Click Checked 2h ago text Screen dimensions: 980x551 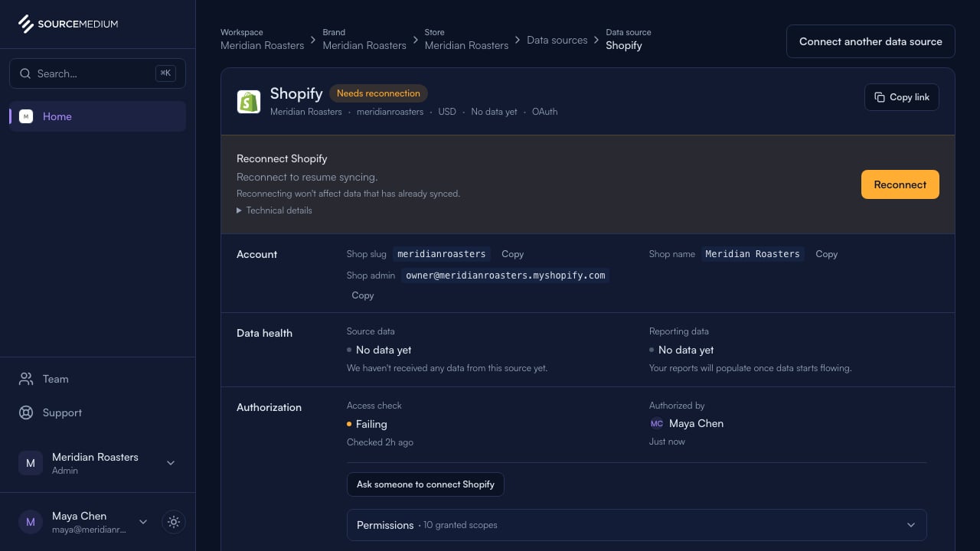[x=380, y=442]
